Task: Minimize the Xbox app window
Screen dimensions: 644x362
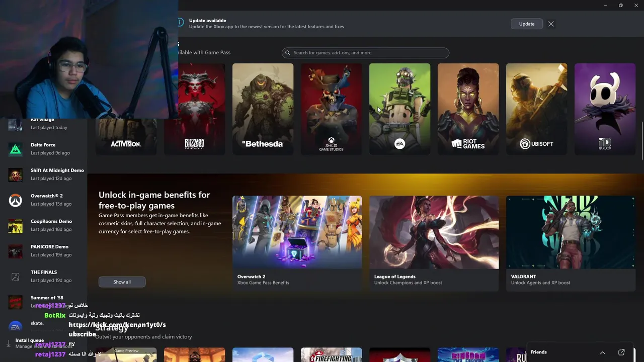Action: pos(605,6)
